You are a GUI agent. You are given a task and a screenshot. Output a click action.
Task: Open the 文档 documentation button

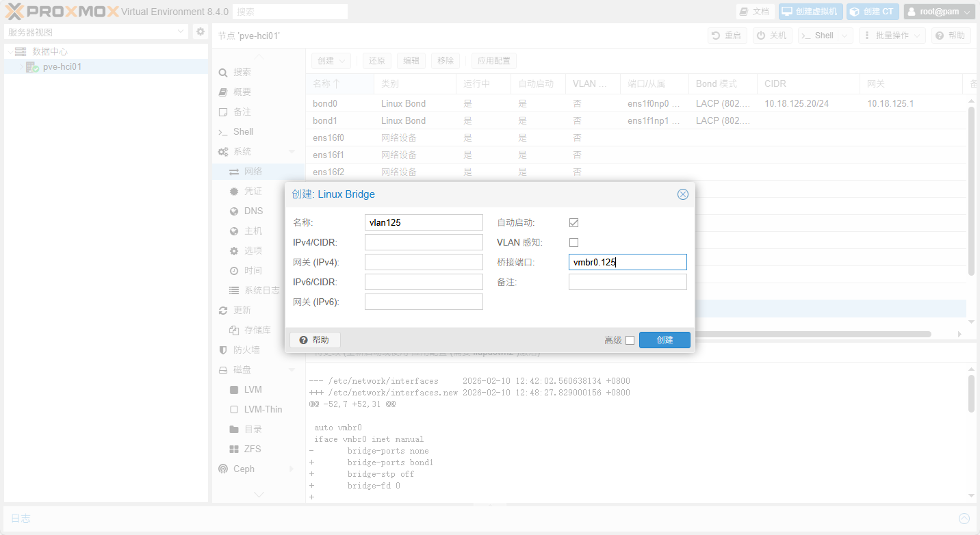click(756, 12)
